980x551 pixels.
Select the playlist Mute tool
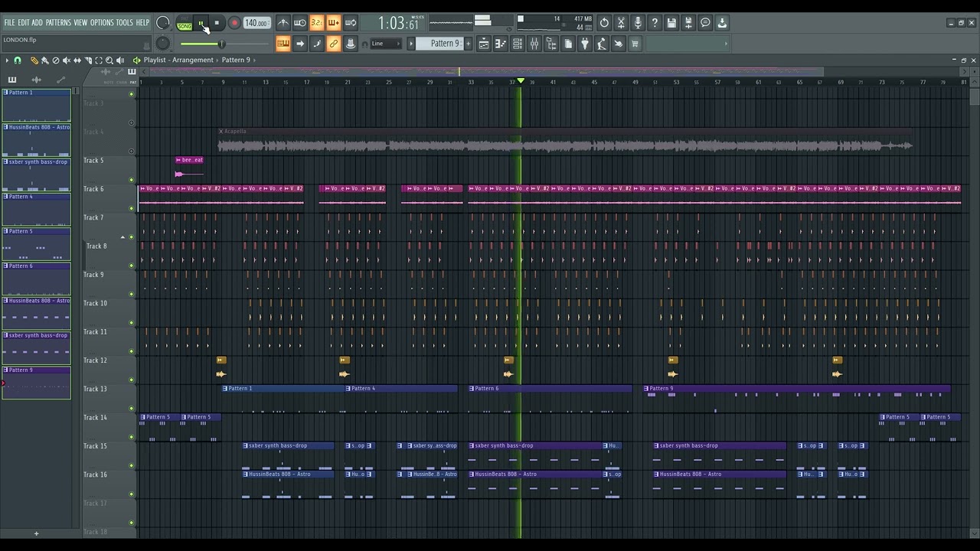coord(66,60)
